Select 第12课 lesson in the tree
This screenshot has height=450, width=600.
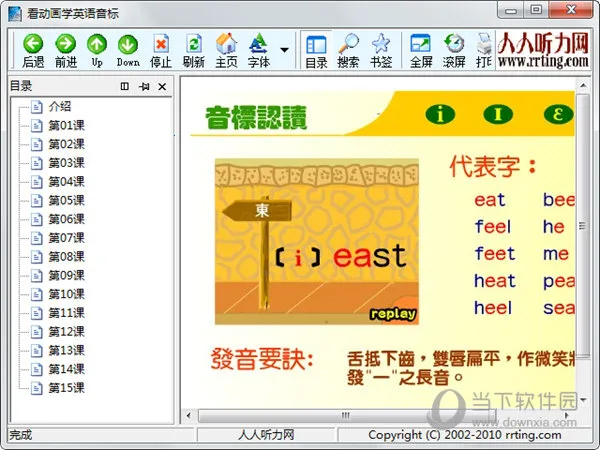pyautogui.click(x=66, y=331)
